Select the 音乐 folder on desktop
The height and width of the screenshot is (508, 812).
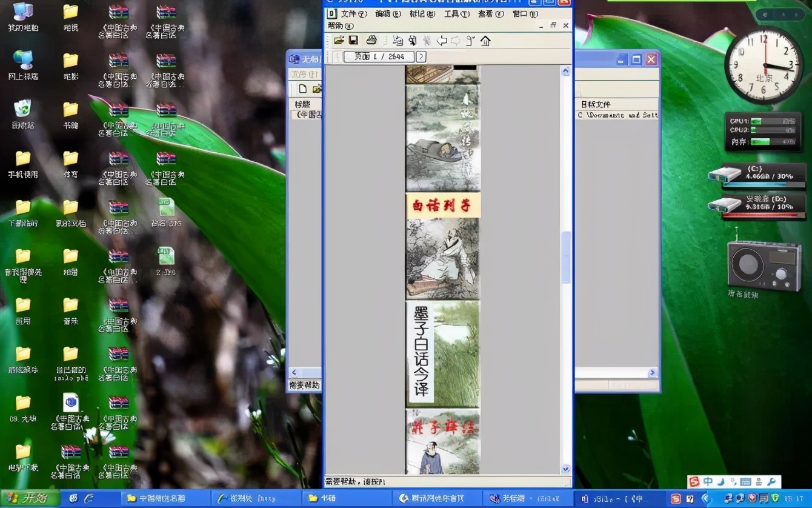pos(71,311)
